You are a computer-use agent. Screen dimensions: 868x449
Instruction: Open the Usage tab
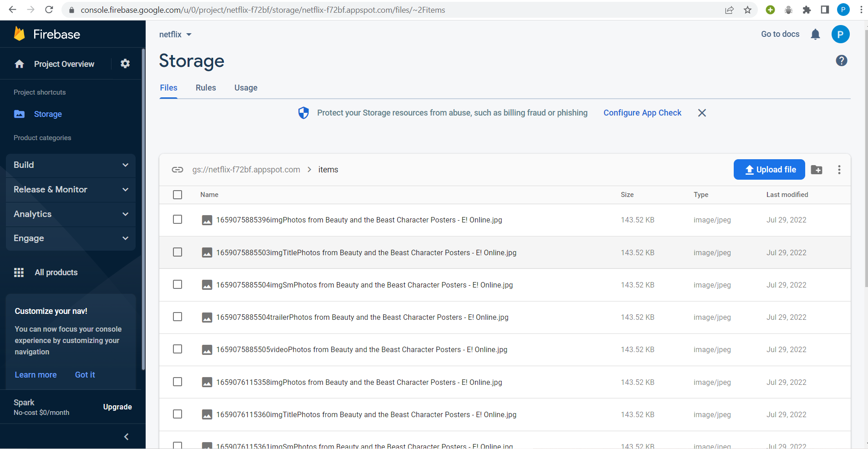(245, 87)
